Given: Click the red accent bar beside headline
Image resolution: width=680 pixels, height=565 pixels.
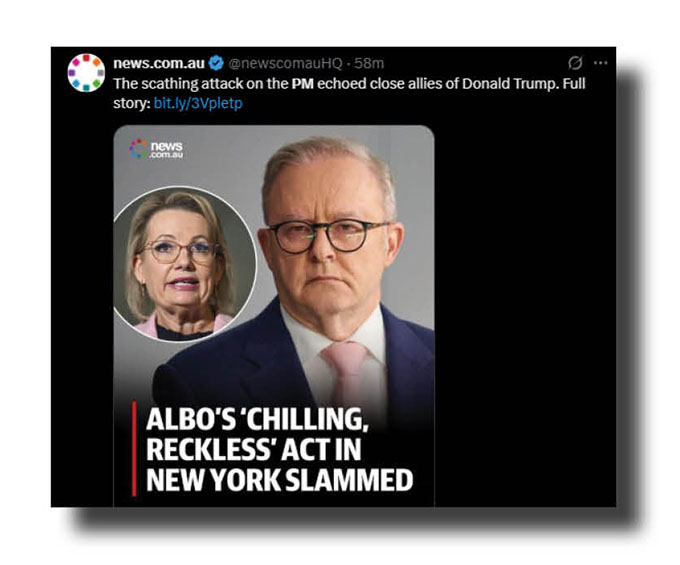Looking at the screenshot, I should (134, 449).
